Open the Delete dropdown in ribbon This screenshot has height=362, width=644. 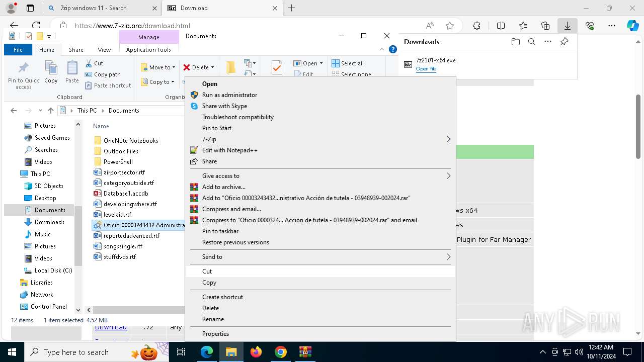199,67
